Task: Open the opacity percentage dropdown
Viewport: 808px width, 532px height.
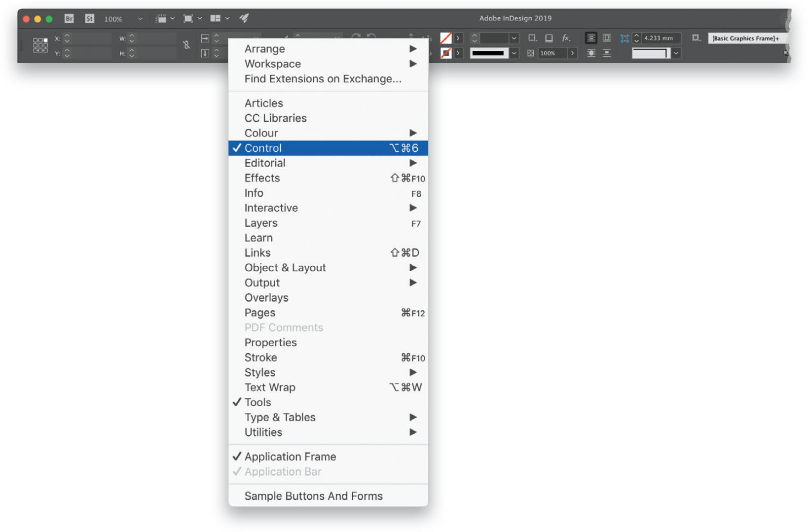Action: 572,53
